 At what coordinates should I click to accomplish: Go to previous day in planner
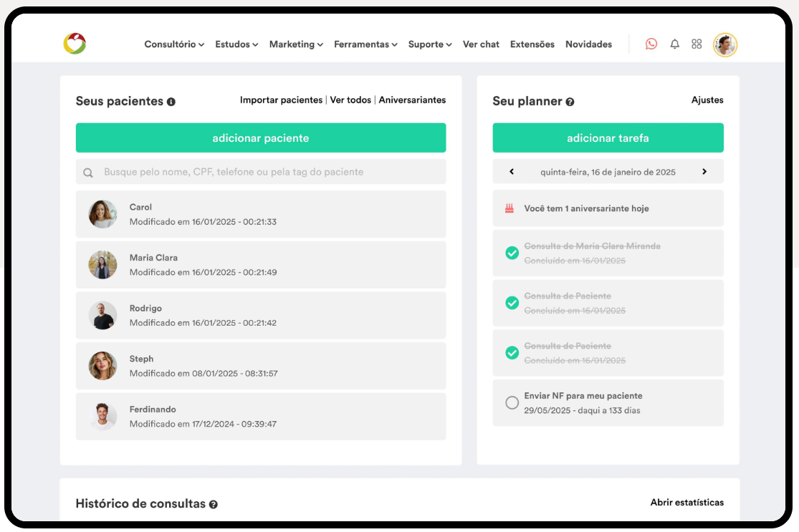click(512, 172)
